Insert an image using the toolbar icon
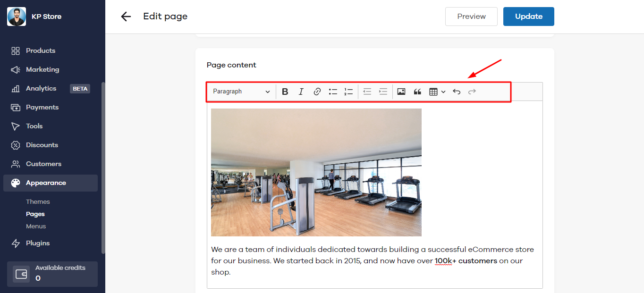 (401, 92)
